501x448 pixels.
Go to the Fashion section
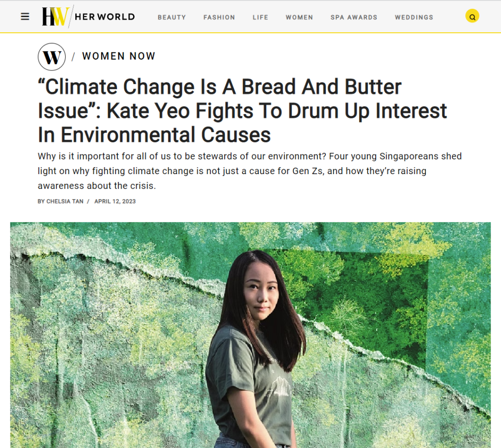pyautogui.click(x=219, y=17)
